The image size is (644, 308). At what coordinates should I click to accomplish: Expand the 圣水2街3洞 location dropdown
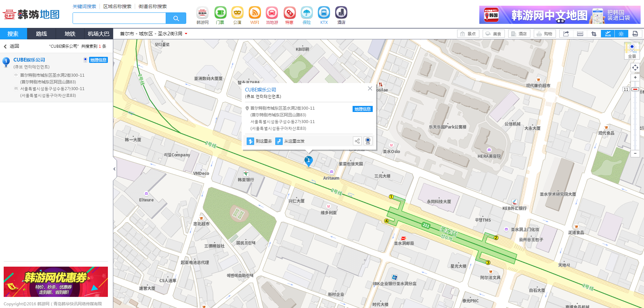[186, 34]
